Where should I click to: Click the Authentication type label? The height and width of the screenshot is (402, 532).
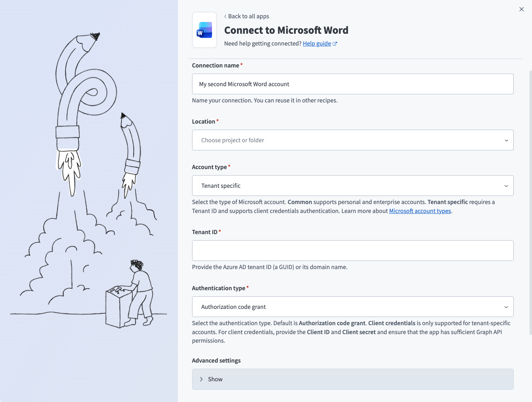(x=218, y=288)
